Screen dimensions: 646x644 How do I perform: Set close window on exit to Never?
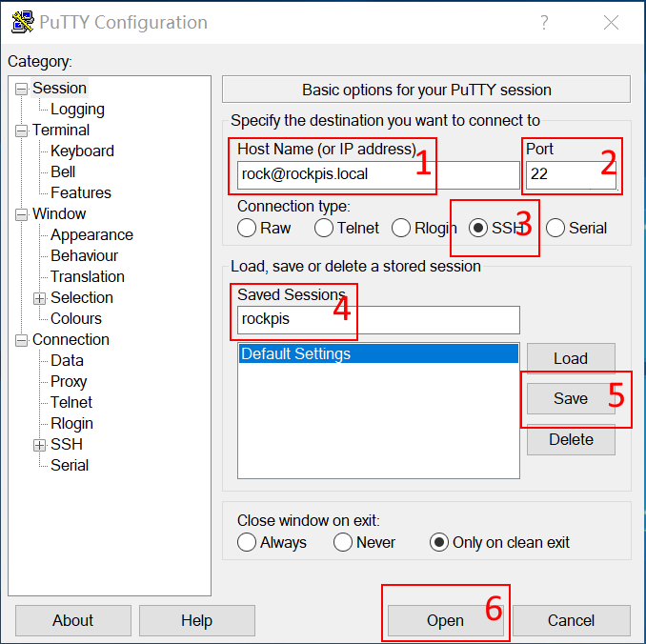point(343,542)
